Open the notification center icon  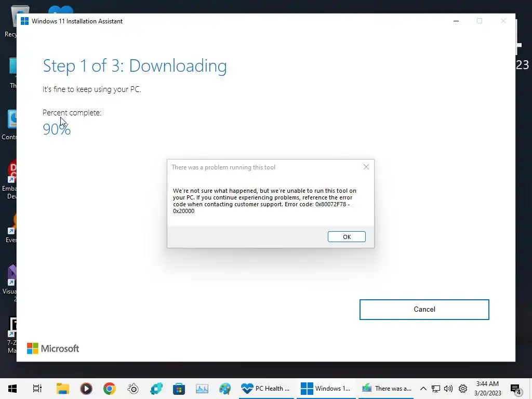(516, 389)
